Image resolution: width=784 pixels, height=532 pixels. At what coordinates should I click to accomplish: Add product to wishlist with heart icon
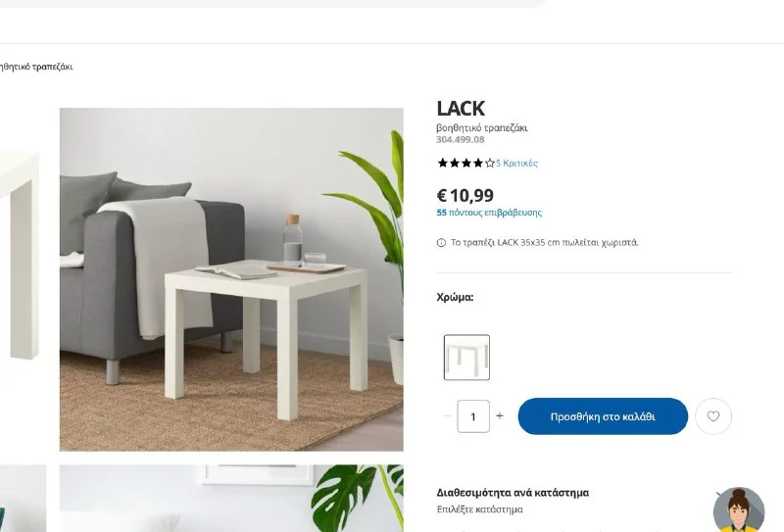pyautogui.click(x=713, y=416)
